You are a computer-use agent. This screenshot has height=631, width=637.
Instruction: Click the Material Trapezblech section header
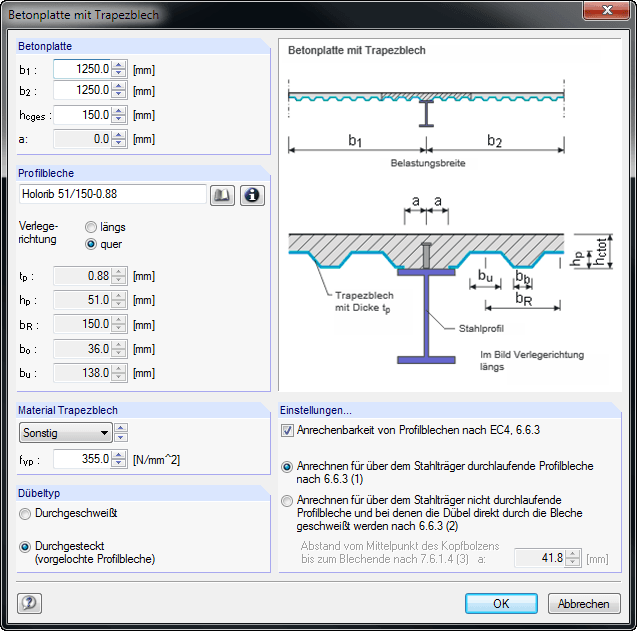tap(143, 410)
